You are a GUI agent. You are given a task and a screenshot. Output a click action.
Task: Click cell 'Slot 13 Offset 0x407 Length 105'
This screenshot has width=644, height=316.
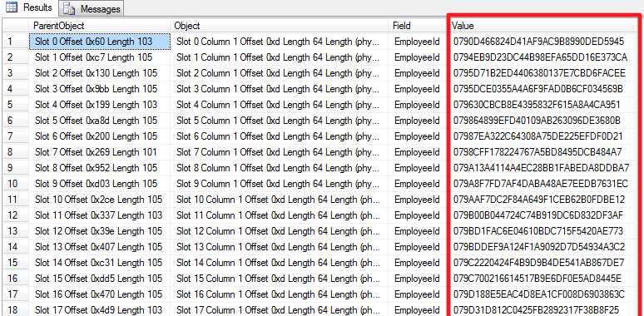(x=99, y=247)
